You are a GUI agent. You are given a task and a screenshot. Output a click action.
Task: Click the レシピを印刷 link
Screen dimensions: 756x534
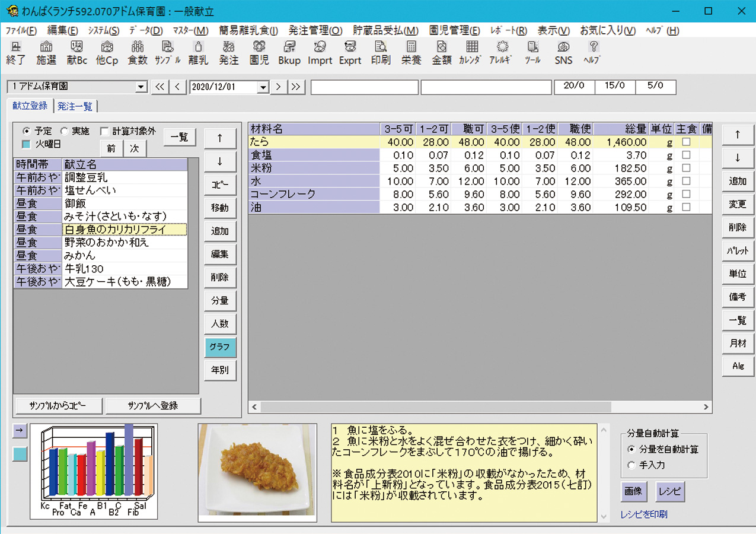644,514
